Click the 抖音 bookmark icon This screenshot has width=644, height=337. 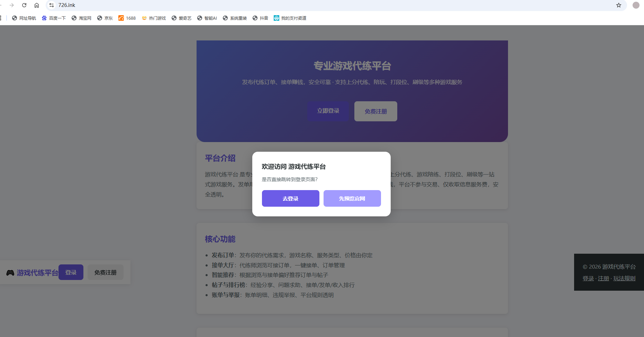tap(255, 18)
